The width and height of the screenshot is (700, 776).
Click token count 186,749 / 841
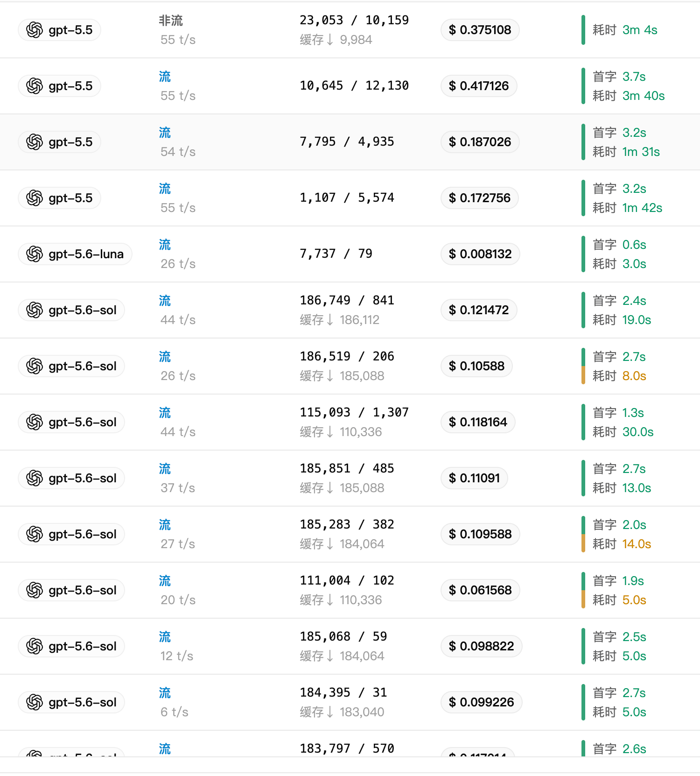point(347,300)
